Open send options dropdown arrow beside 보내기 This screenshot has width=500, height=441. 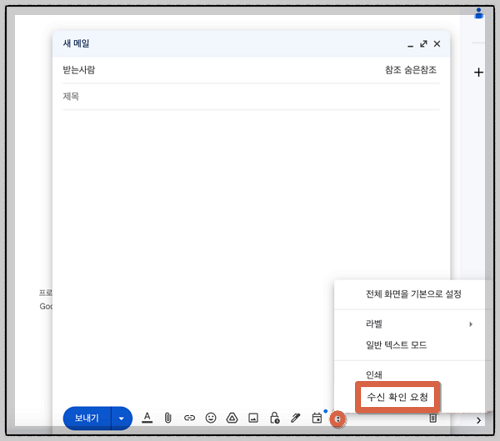122,418
